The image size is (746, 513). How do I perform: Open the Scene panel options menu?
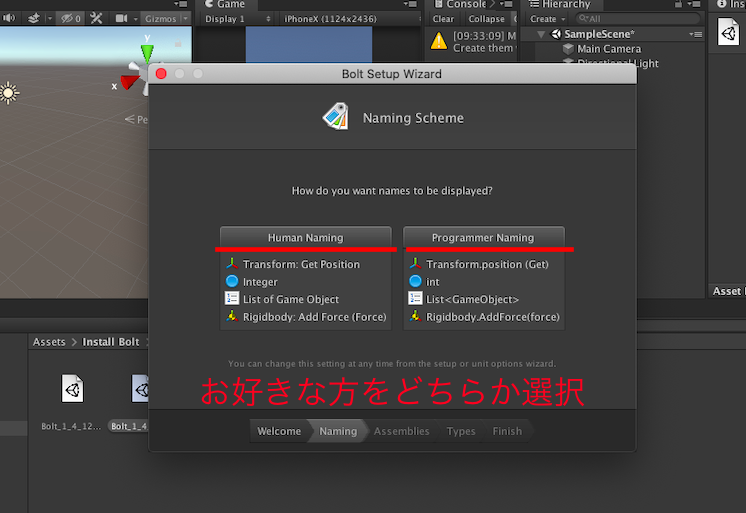point(181,4)
